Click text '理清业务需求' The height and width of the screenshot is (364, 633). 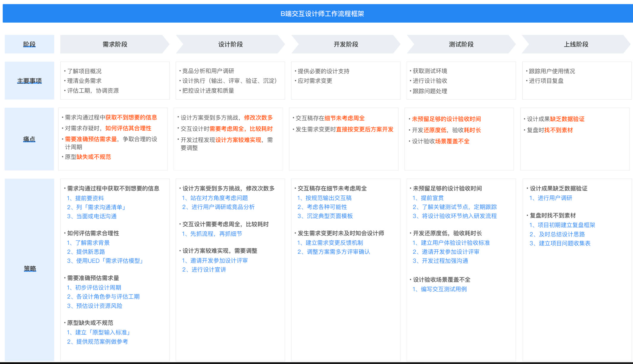(x=84, y=81)
